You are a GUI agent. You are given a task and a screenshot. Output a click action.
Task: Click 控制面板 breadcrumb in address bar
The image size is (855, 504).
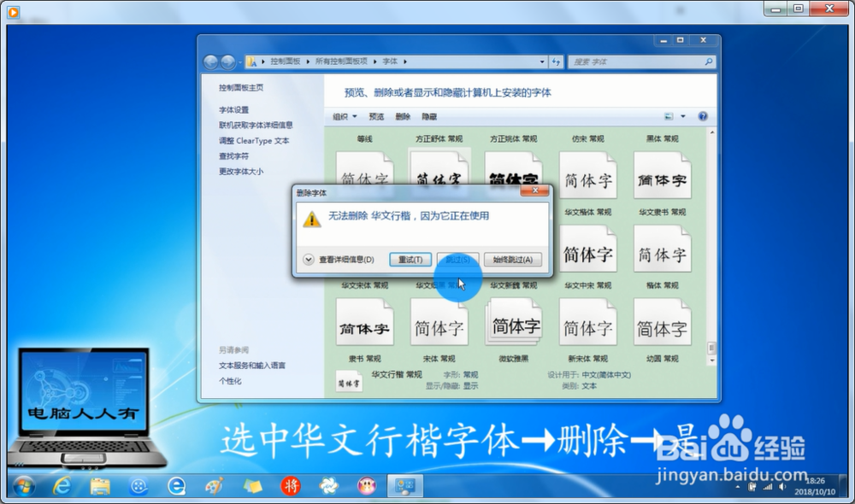(x=286, y=62)
